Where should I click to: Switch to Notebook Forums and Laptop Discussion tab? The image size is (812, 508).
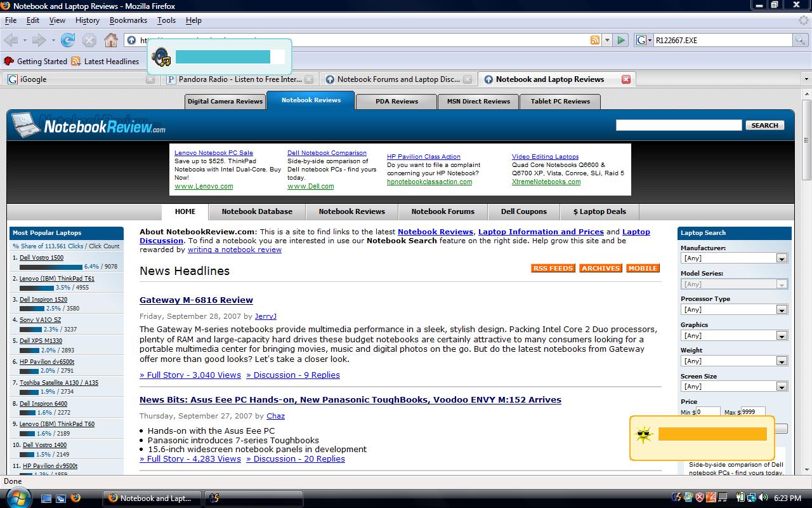(x=398, y=79)
